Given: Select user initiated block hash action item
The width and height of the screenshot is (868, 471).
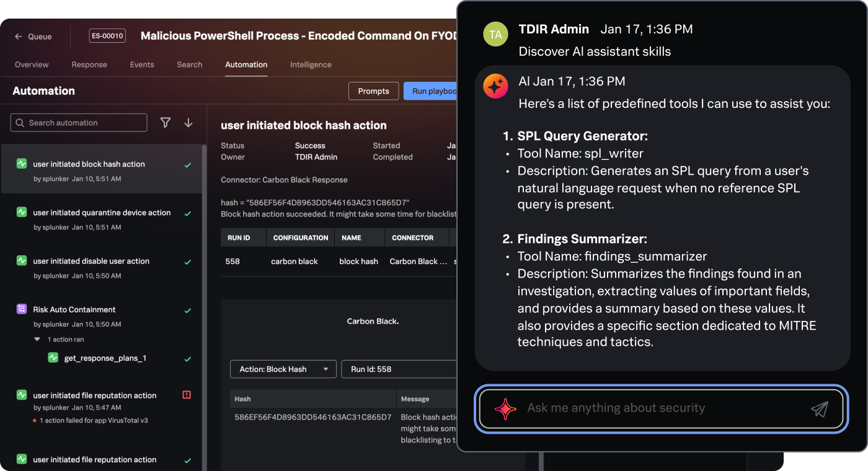Looking at the screenshot, I should (x=101, y=170).
